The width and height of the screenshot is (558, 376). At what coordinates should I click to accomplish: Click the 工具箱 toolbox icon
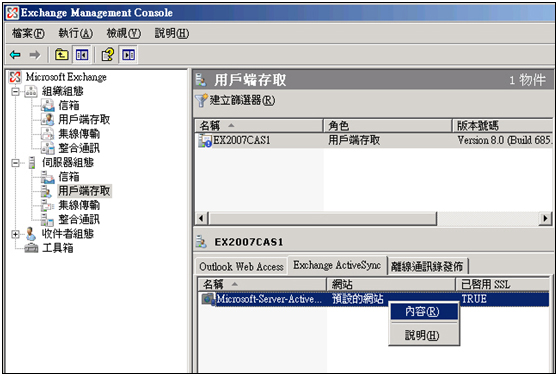(31, 248)
